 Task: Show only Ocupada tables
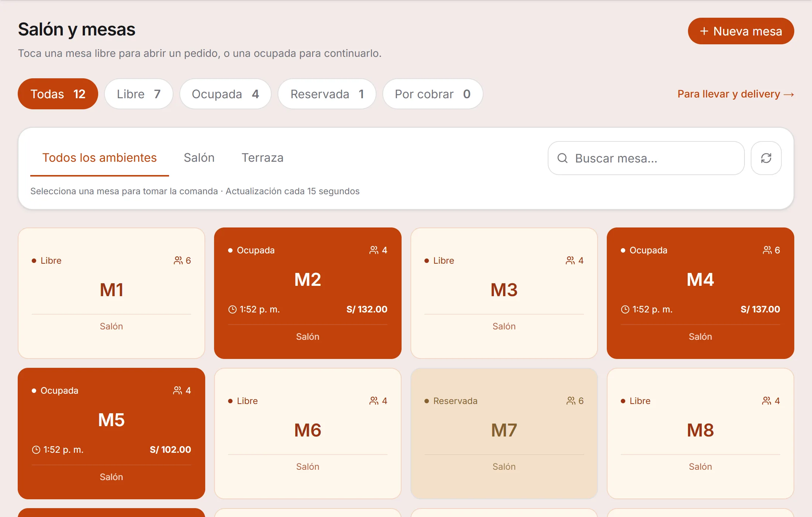pyautogui.click(x=226, y=94)
